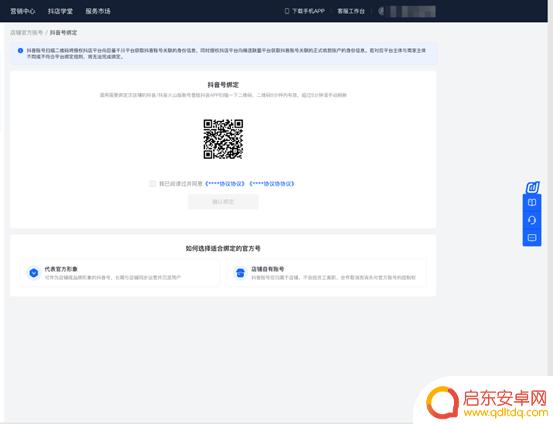
Task: Select the 代表官方形象 card title
Action: point(61,269)
